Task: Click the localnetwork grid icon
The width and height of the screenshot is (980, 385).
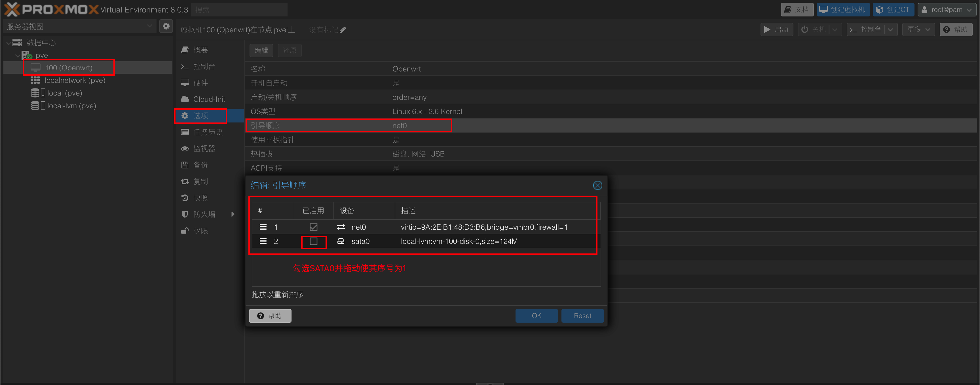Action: (x=35, y=80)
